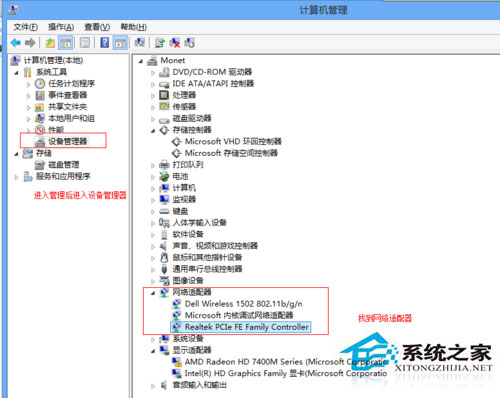Screen dimensions: 500x398
Task: Click the Up one level folder icon
Action: [50, 43]
